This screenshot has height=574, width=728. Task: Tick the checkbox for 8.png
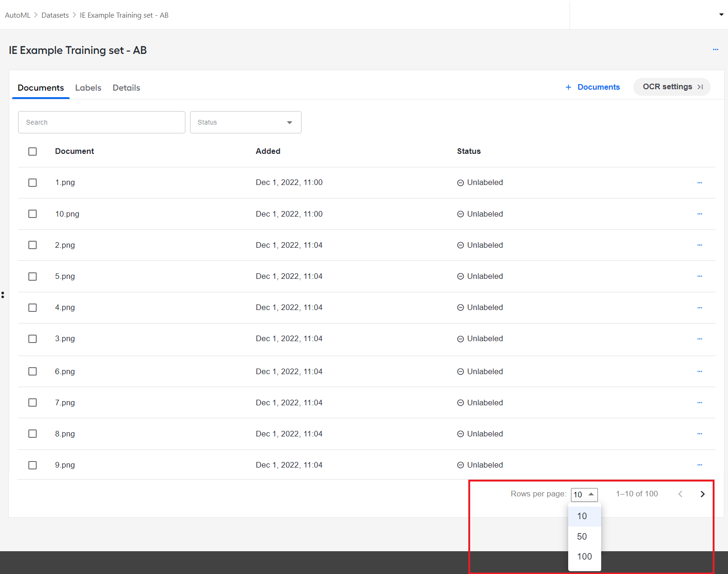click(33, 434)
